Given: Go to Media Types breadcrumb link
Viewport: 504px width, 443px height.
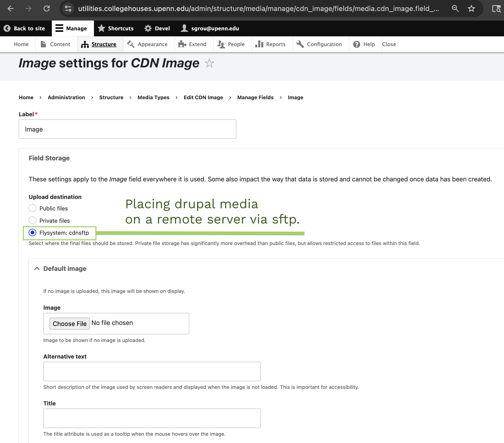Looking at the screenshot, I should [154, 97].
